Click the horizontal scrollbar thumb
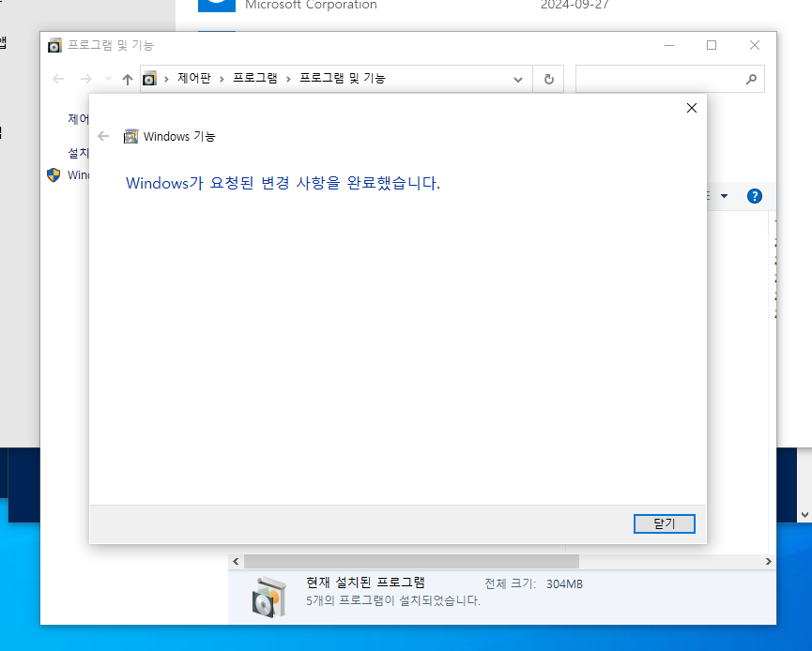 pyautogui.click(x=412, y=562)
